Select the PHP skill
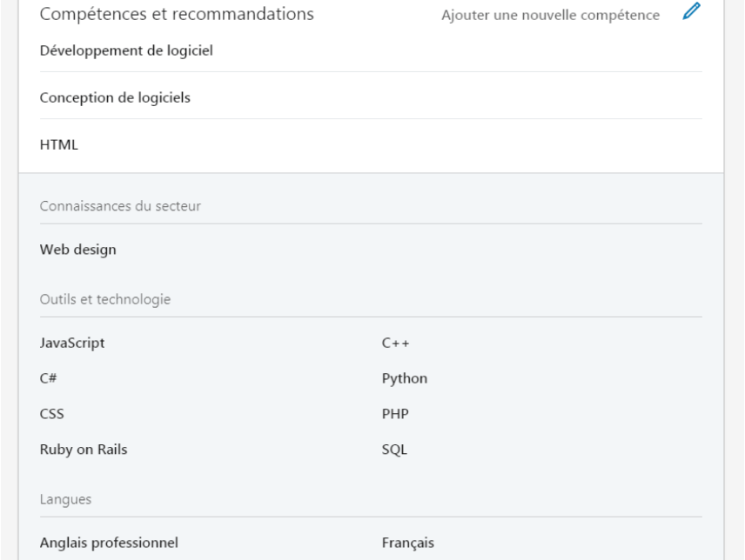The height and width of the screenshot is (560, 745). click(395, 414)
